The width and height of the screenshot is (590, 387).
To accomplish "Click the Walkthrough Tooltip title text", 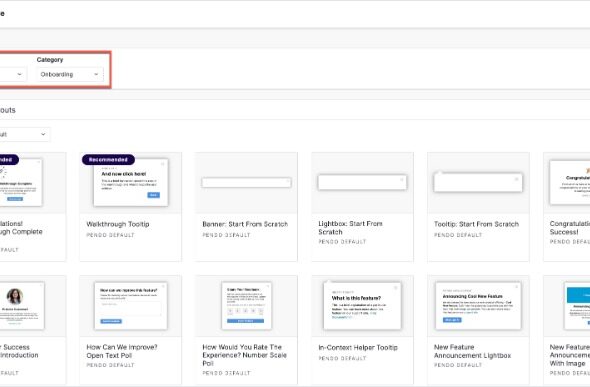I will point(118,224).
